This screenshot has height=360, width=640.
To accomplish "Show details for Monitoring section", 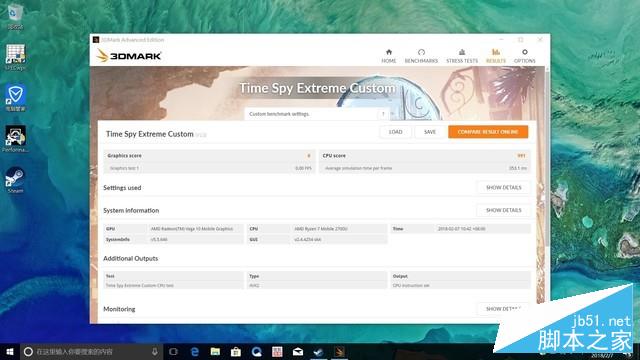I will point(503,309).
